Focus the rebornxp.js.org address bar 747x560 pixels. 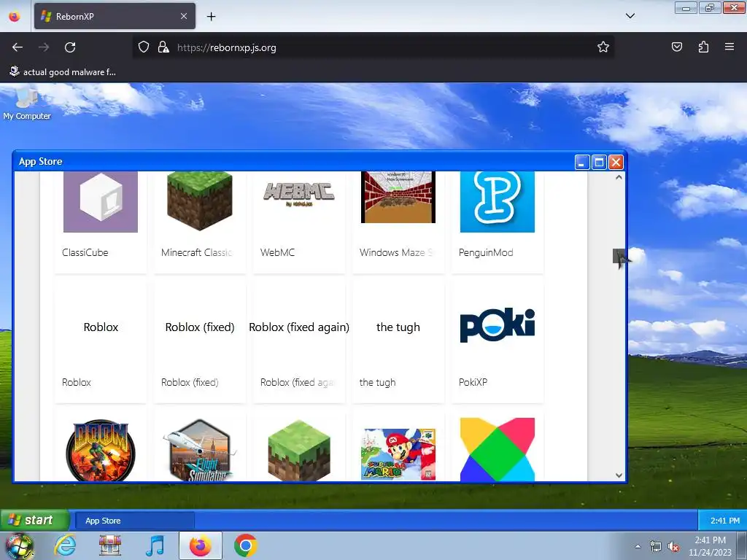[x=373, y=47]
